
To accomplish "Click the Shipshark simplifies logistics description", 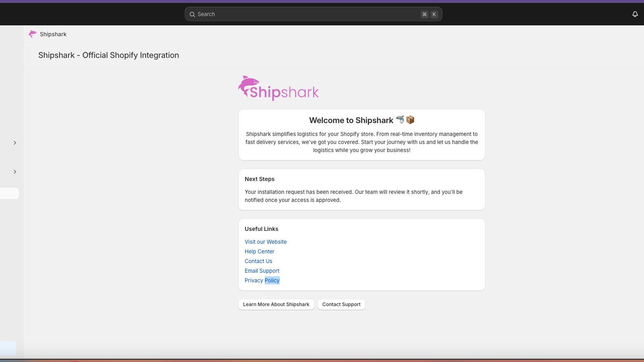I will tap(362, 142).
